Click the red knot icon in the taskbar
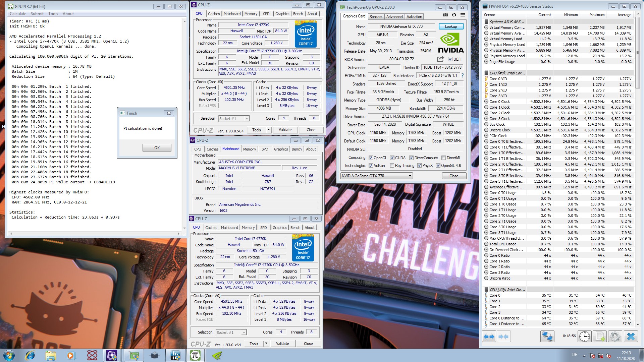 coord(92,355)
